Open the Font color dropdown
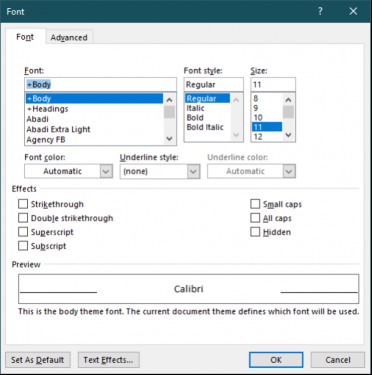The height and width of the screenshot is (375, 372). tap(106, 172)
